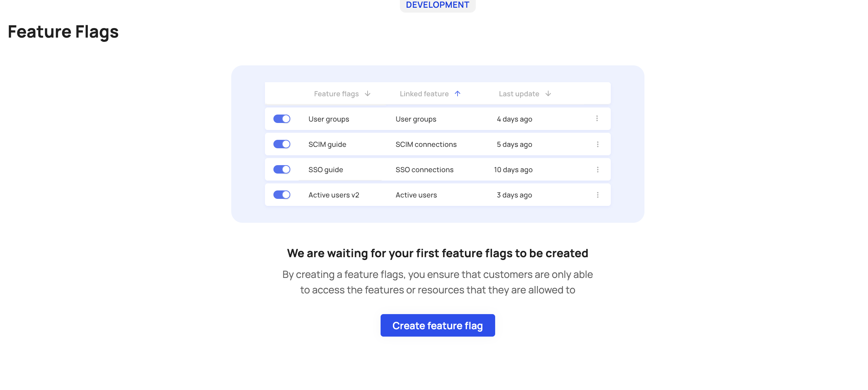Disable the SCIM guide feature flag
This screenshot has width=868, height=390.
(x=282, y=144)
